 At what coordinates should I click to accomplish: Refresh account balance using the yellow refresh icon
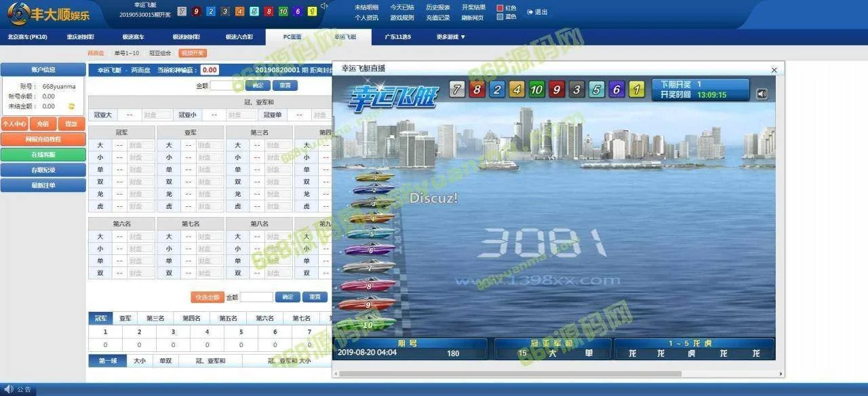[x=71, y=106]
